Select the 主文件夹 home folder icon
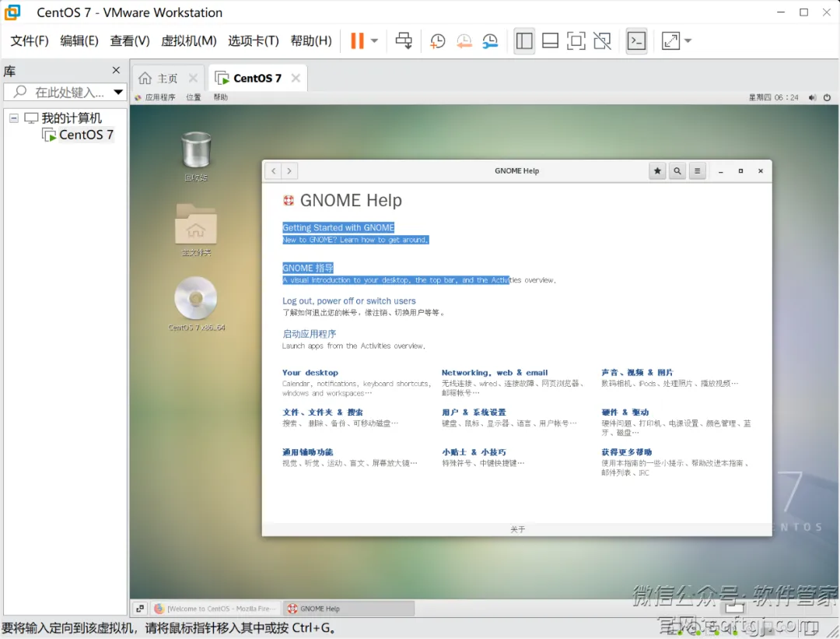This screenshot has height=639, width=840. pos(196,230)
